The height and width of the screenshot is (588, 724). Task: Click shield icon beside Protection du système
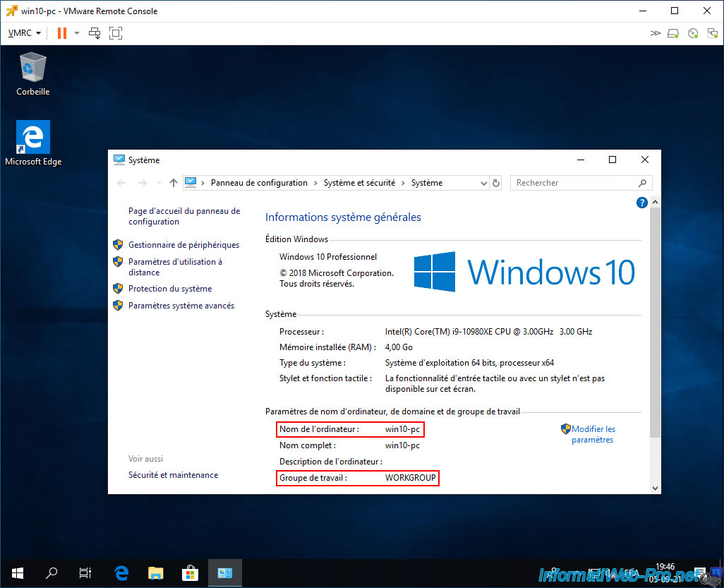pos(118,289)
